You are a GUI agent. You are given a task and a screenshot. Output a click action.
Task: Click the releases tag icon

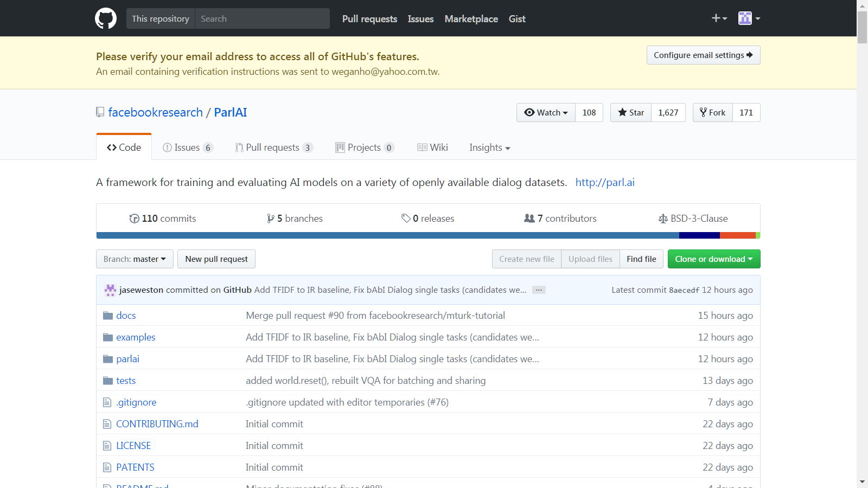[x=406, y=219]
